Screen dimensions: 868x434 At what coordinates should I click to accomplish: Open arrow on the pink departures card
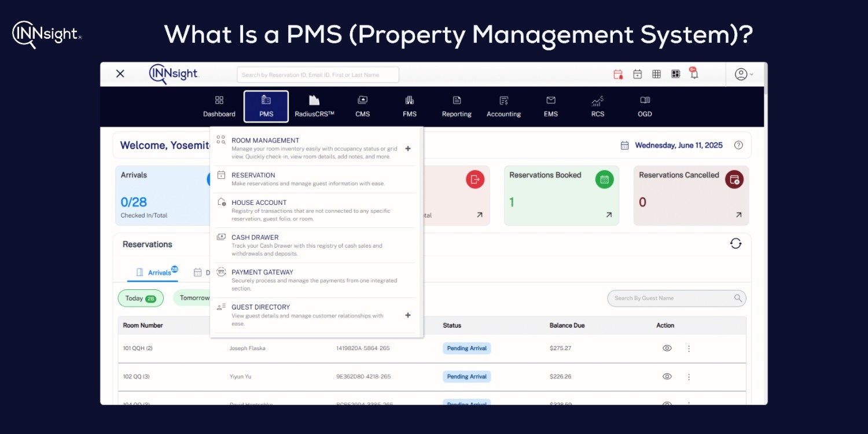pyautogui.click(x=479, y=215)
